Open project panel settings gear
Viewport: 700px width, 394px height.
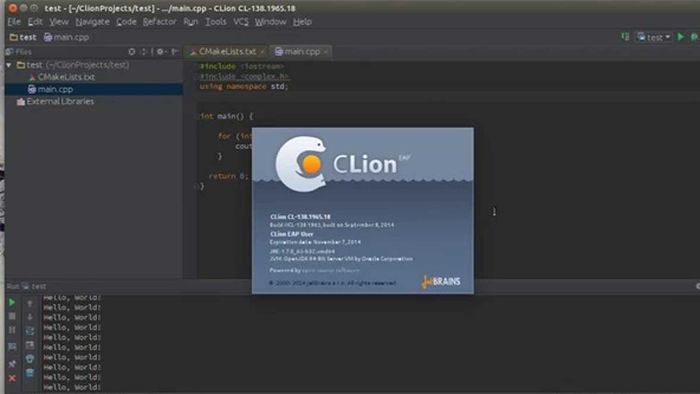click(160, 52)
